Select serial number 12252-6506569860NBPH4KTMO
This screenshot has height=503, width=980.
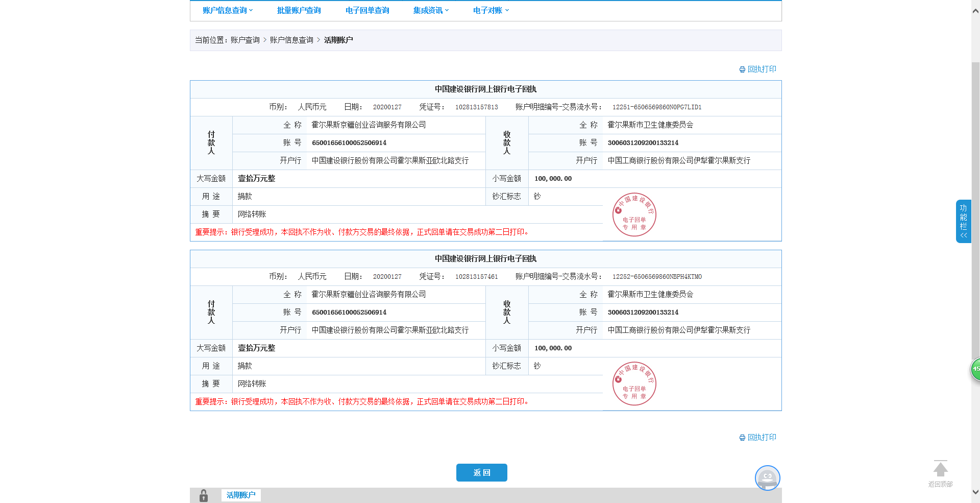point(657,277)
